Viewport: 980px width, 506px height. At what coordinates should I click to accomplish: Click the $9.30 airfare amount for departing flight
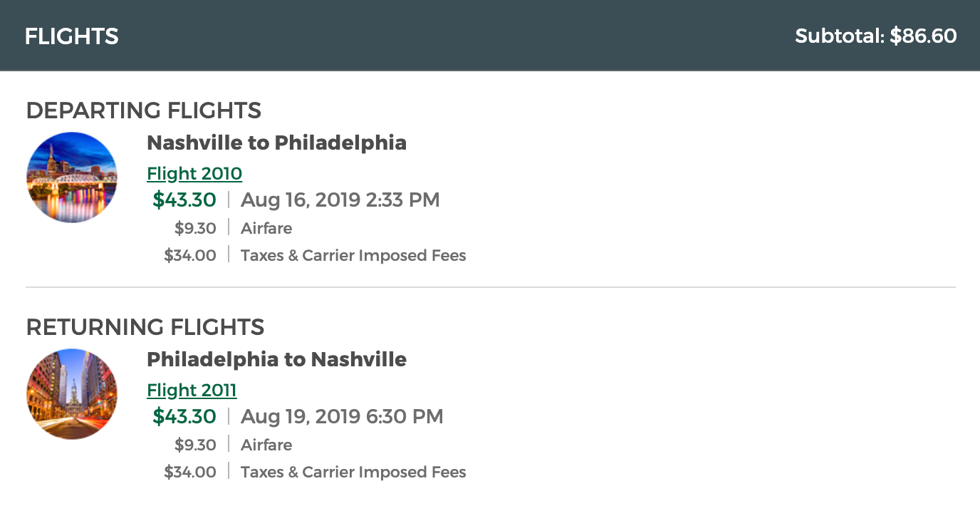point(195,228)
